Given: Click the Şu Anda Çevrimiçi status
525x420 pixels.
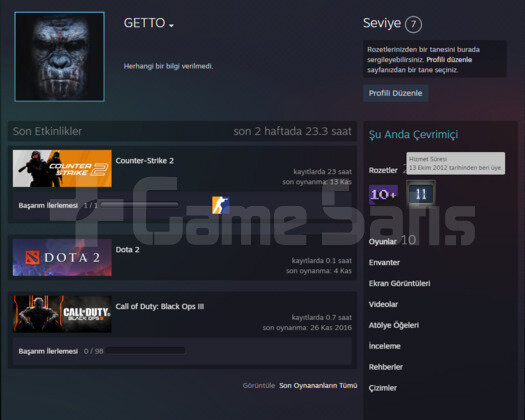Looking at the screenshot, I should (414, 135).
